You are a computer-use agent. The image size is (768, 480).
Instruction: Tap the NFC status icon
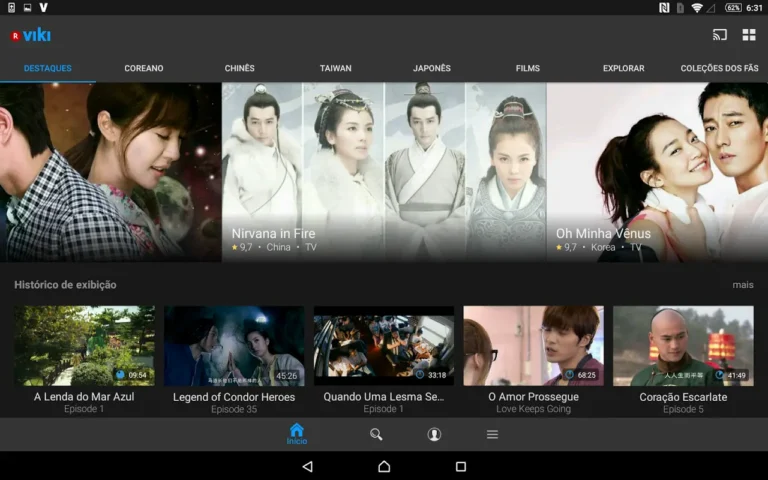pyautogui.click(x=664, y=7)
